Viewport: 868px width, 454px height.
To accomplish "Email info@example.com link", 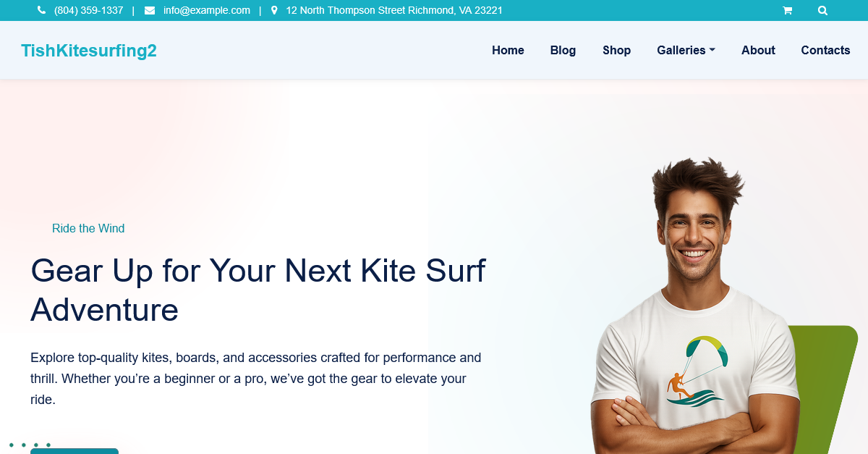I will (207, 10).
